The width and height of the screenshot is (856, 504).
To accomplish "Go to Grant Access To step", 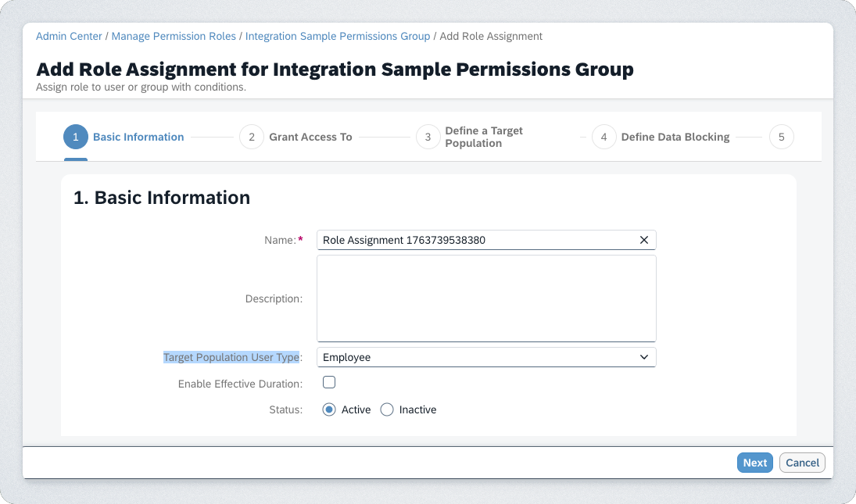I will coord(310,137).
